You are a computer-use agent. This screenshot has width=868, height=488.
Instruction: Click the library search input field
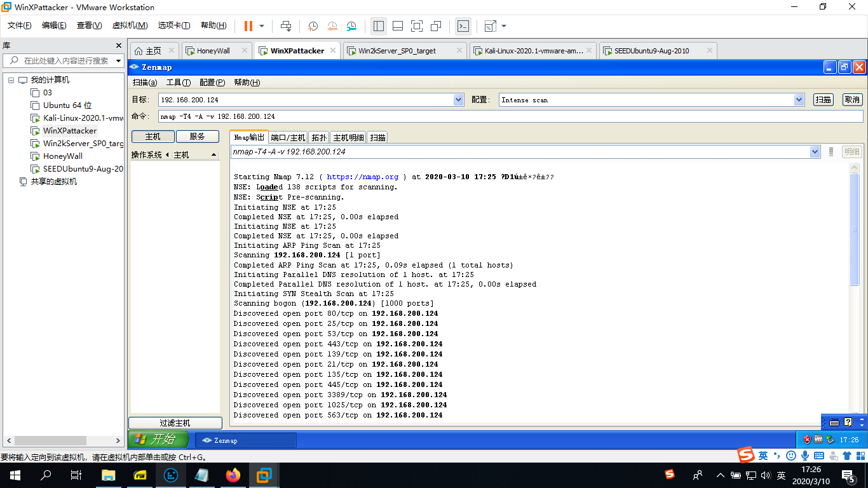64,61
